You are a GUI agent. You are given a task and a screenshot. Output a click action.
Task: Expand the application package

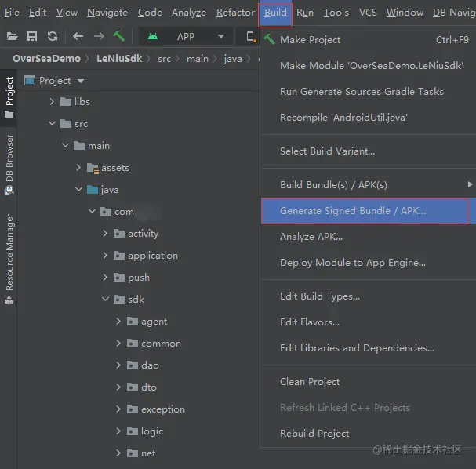[105, 256]
